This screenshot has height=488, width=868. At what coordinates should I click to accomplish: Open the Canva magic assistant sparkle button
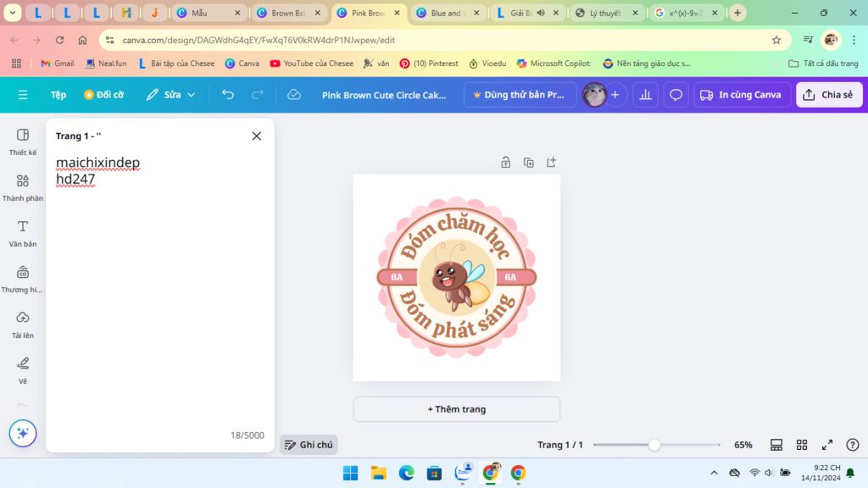(23, 433)
